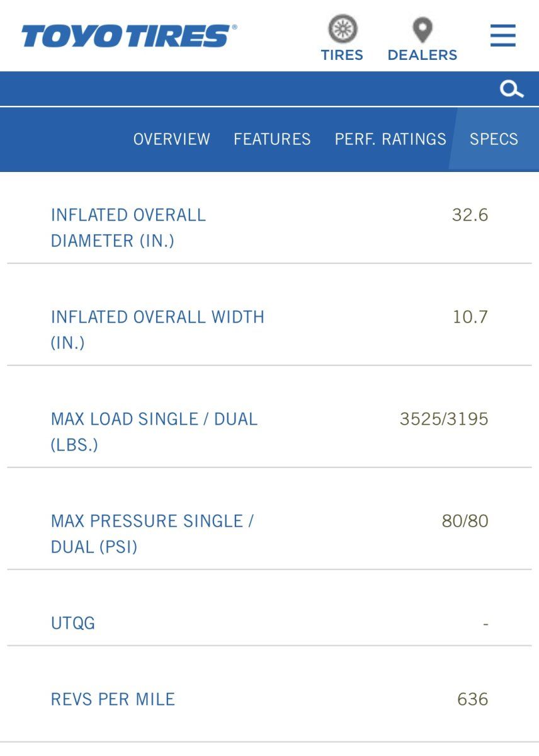Click the Revs Per Mile label

(x=113, y=699)
